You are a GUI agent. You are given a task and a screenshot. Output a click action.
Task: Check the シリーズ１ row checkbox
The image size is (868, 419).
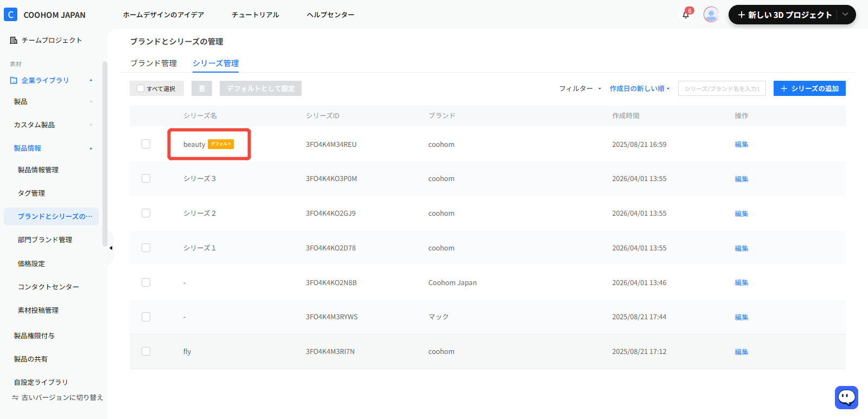pyautogui.click(x=146, y=248)
